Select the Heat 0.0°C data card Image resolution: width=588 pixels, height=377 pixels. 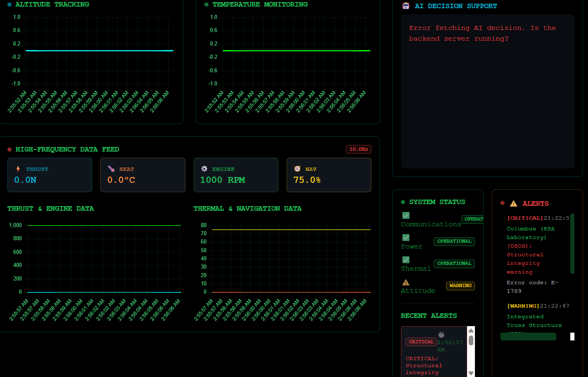(x=143, y=175)
